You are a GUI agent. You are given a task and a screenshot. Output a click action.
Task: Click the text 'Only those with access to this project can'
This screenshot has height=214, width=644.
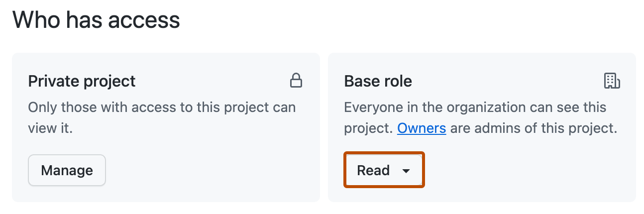[162, 107]
